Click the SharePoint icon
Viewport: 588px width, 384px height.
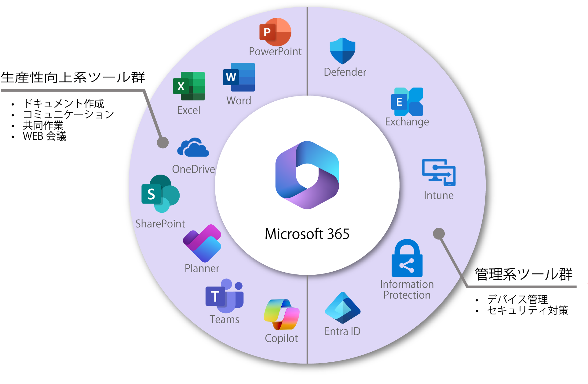tap(160, 194)
